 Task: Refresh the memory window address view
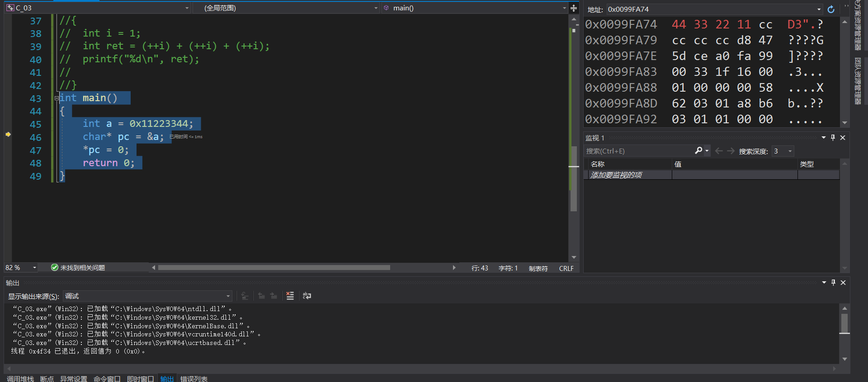coord(831,9)
